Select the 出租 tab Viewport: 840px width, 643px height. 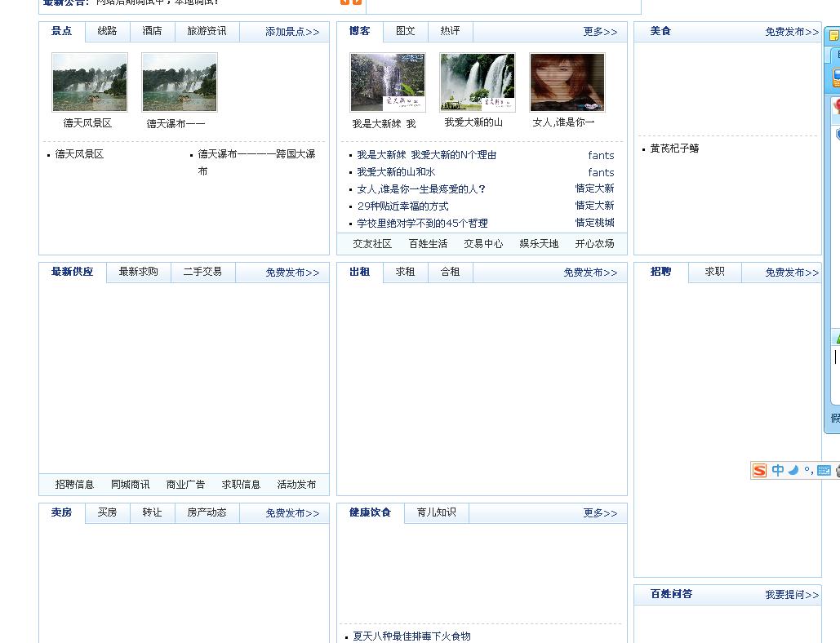tap(359, 272)
